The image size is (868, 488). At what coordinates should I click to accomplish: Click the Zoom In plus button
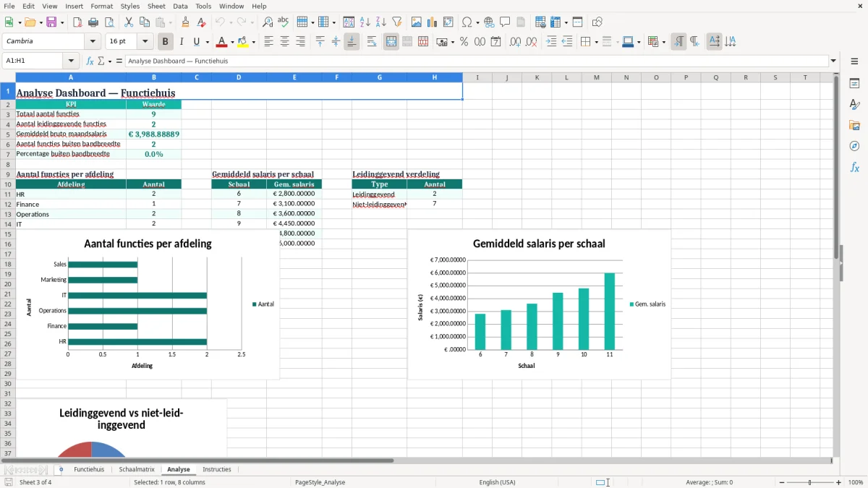[839, 482]
